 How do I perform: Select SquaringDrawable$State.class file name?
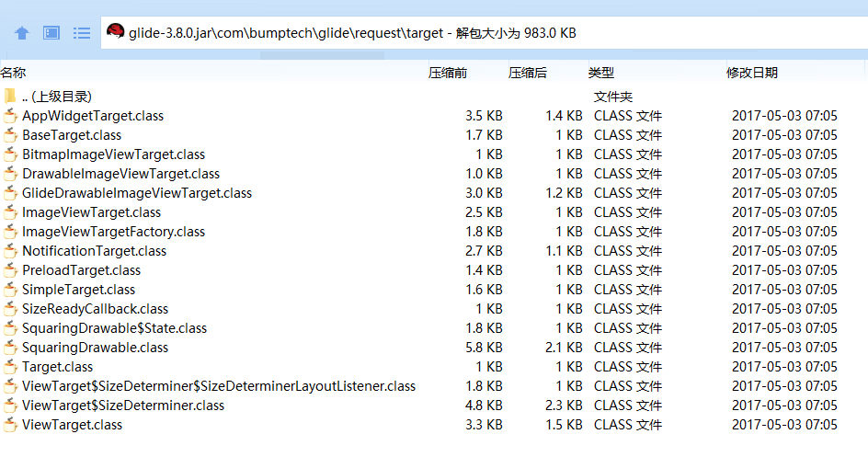tap(115, 328)
